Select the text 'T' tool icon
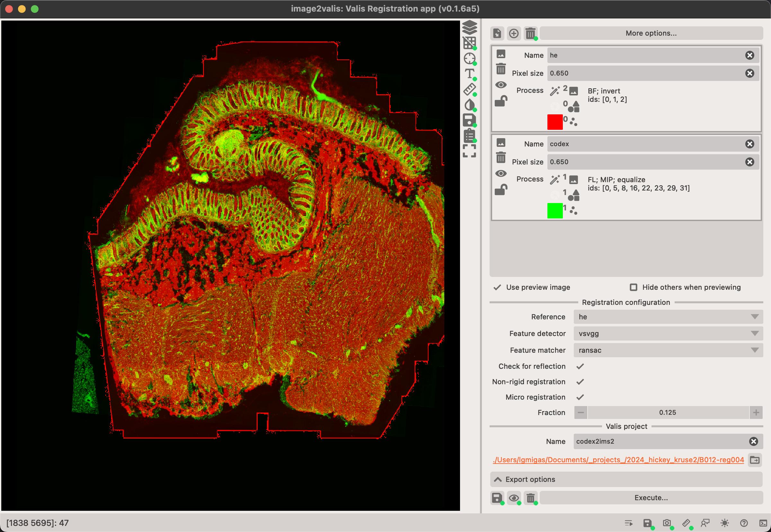Image resolution: width=771 pixels, height=532 pixels. [x=469, y=74]
